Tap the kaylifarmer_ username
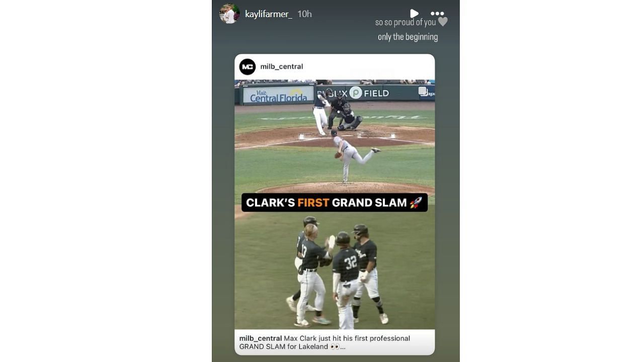 click(x=268, y=14)
